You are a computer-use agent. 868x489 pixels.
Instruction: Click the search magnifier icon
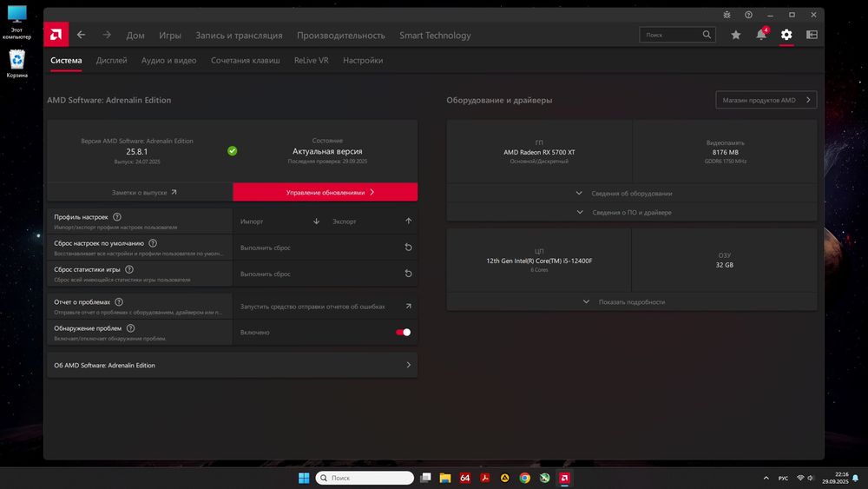(x=707, y=35)
